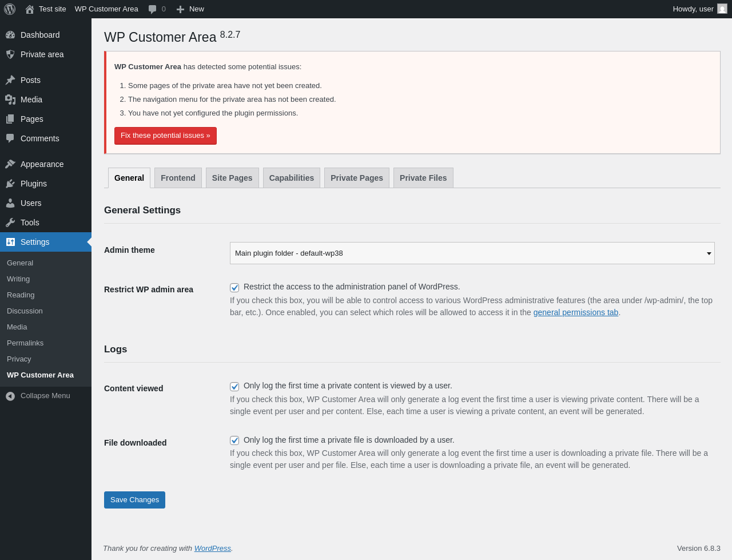Click the Posts pushpin icon
The width and height of the screenshot is (732, 560).
[x=10, y=80]
